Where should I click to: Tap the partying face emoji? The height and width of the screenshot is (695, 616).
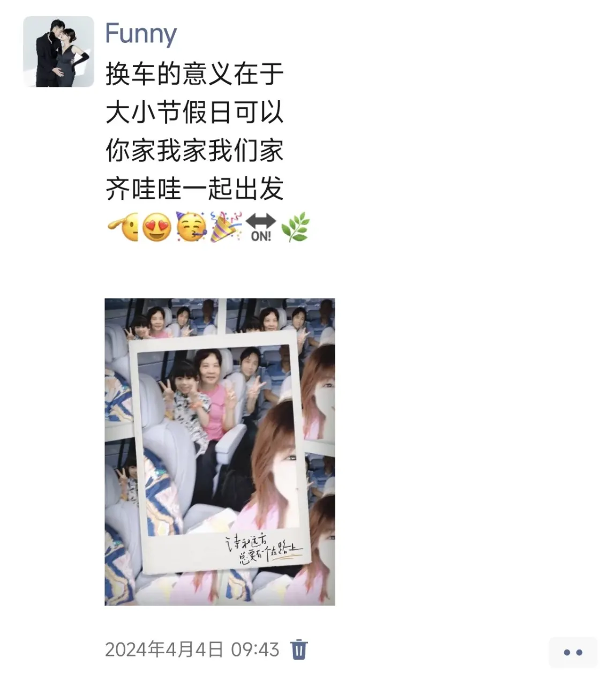point(191,227)
